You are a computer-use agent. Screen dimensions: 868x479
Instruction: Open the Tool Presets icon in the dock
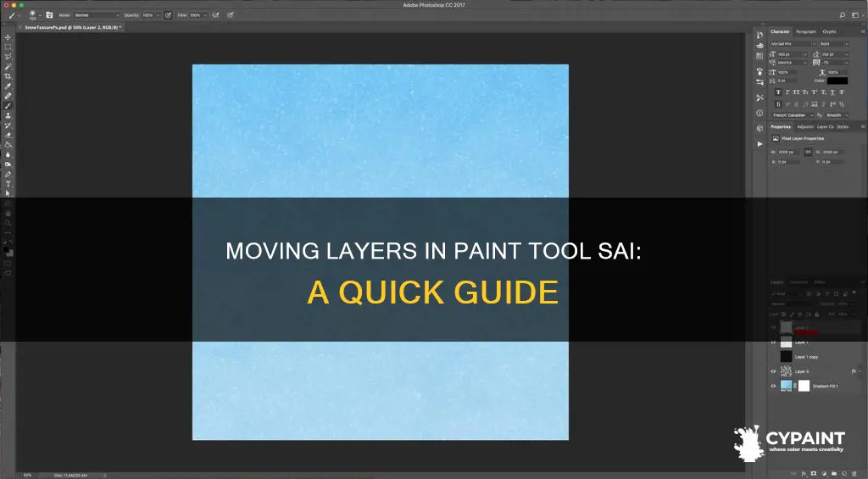(759, 97)
